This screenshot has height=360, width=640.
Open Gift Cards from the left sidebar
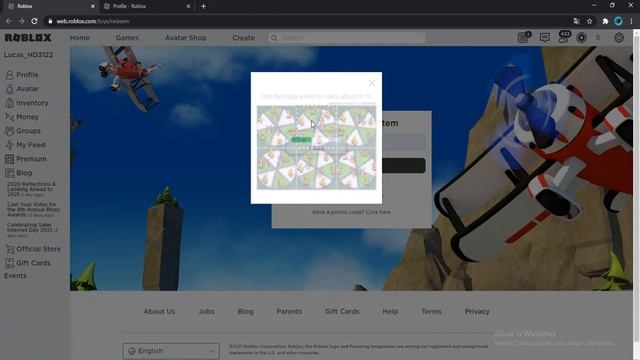(28, 263)
